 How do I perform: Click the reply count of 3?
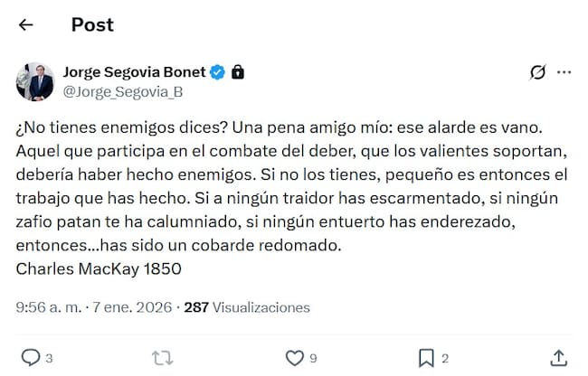(49, 358)
